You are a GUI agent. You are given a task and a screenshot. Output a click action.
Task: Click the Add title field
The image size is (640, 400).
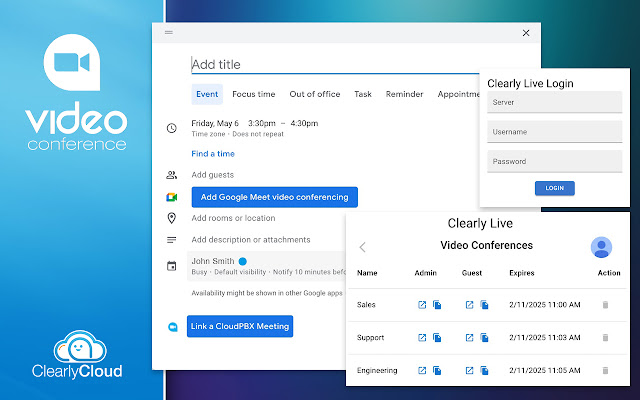tap(335, 64)
